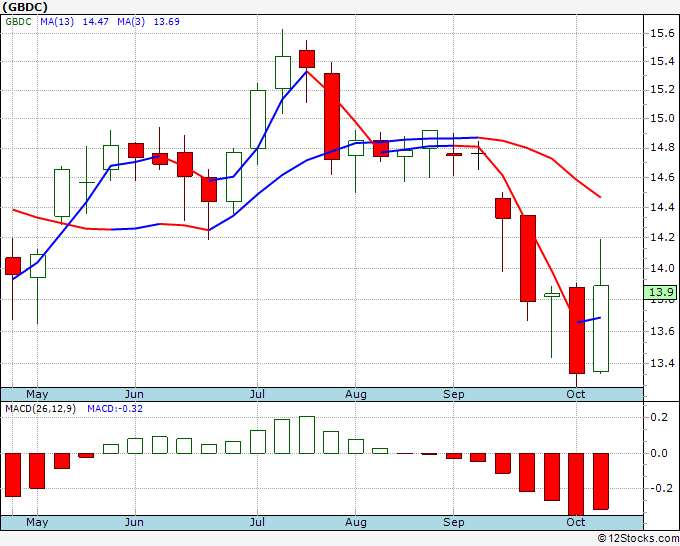The image size is (680, 546).
Task: Click Sep on the price chart time axis
Action: coord(454,394)
